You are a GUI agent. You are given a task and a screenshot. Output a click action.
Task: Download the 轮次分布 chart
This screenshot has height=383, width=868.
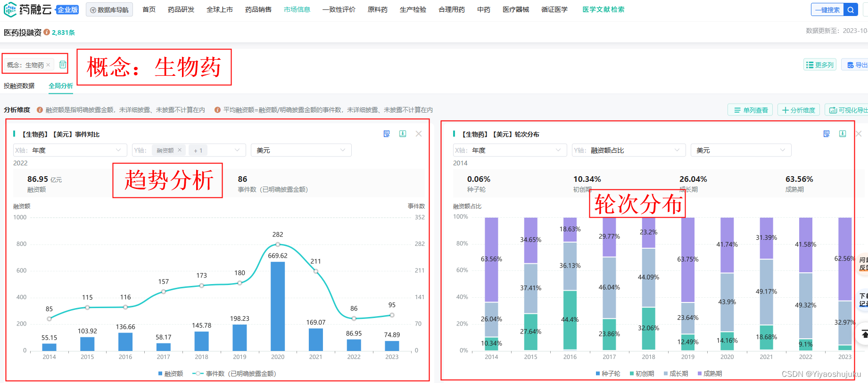tap(843, 134)
